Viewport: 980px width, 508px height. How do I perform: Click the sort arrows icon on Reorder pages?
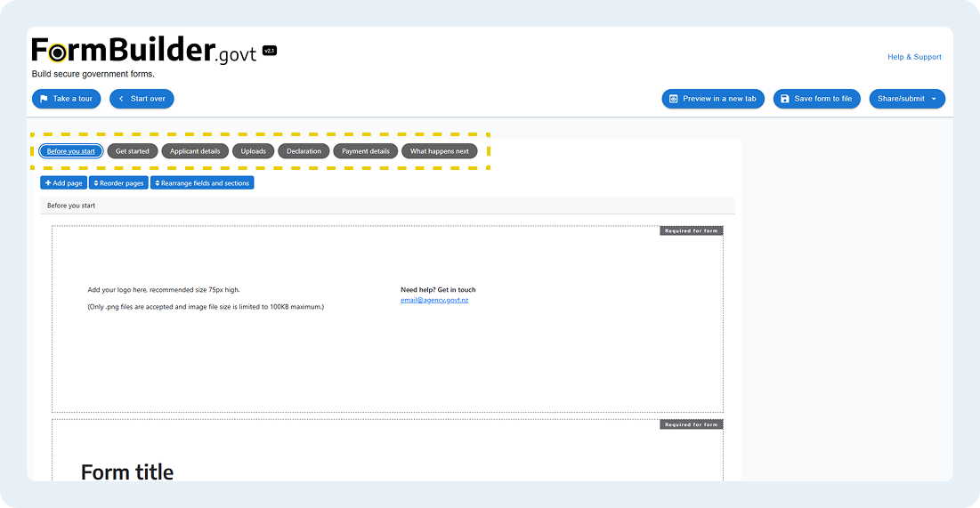[95, 183]
